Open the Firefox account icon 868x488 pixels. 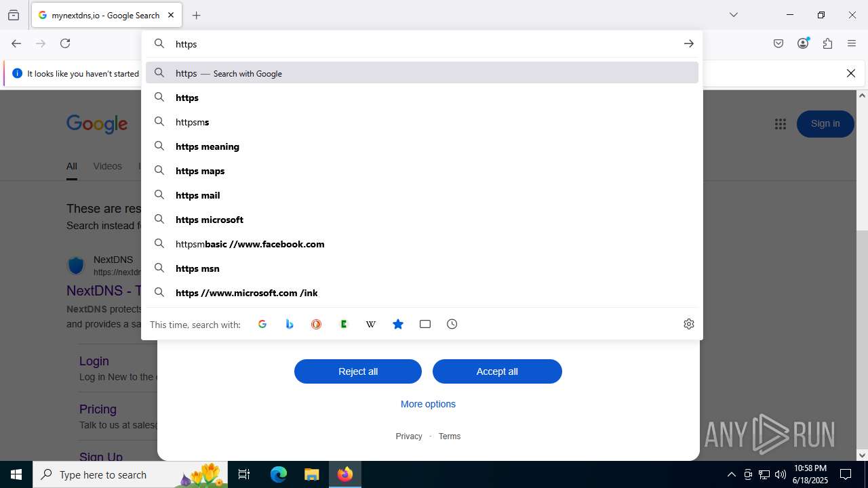point(803,43)
